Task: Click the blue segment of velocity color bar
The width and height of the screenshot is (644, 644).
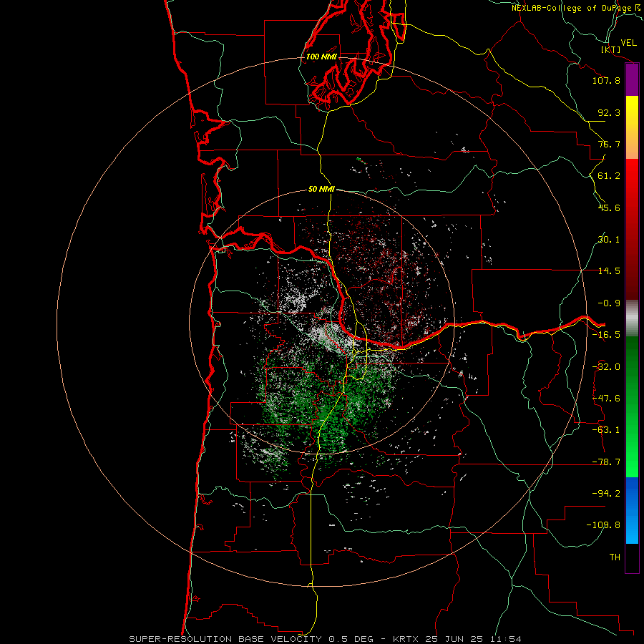Action: (632, 510)
